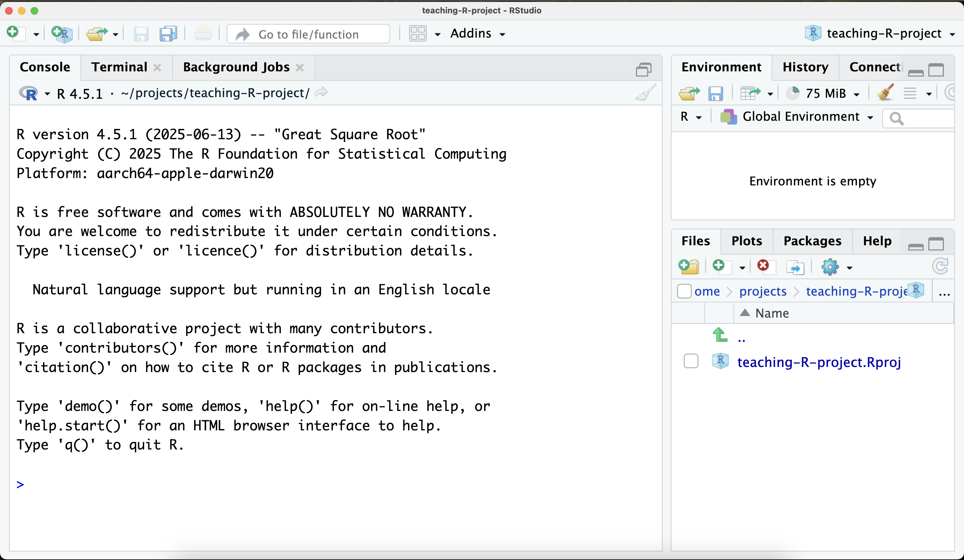964x560 pixels.
Task: Open the teaching-R-project project menu
Action: (880, 34)
